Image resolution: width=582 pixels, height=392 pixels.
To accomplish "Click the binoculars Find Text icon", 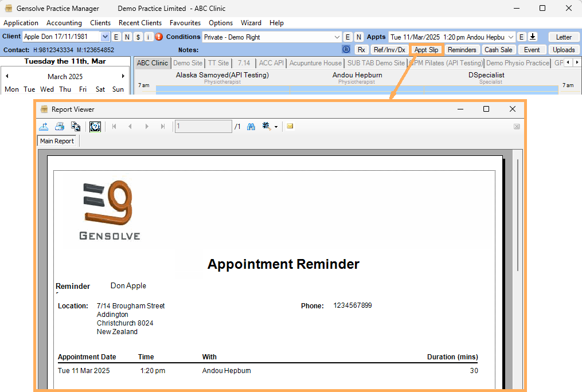I will pos(251,127).
